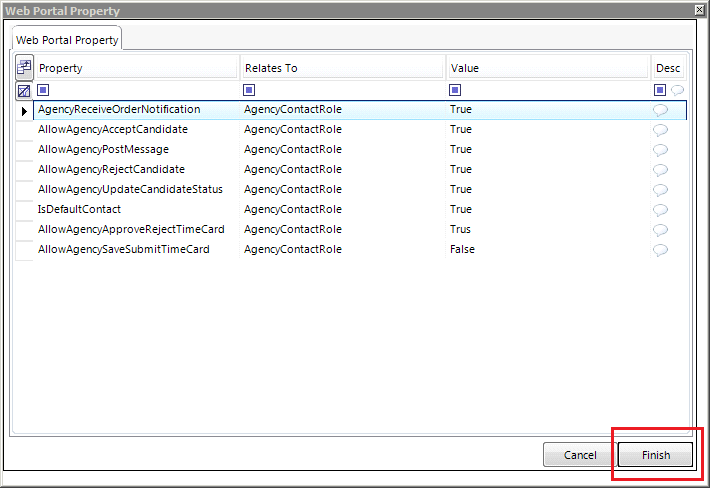Select the AllowAgencyUpdateCandidateStatus row
The image size is (710, 488).
[351, 189]
